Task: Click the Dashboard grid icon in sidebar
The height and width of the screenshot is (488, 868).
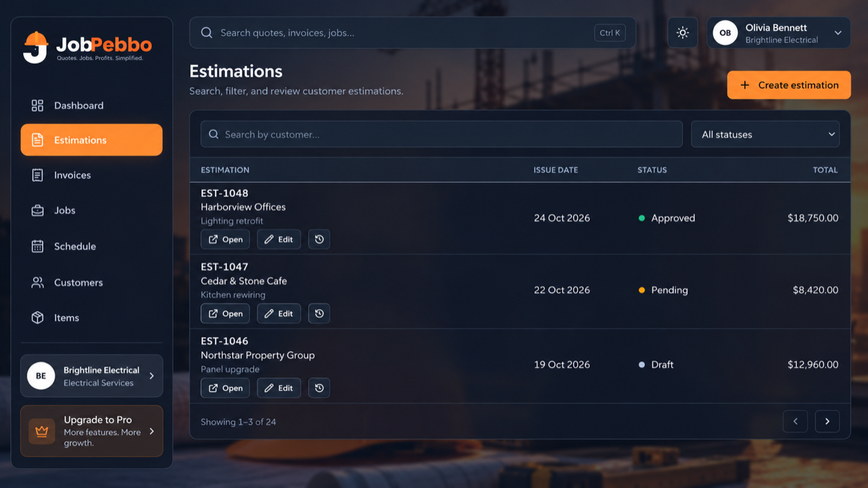Action: pyautogui.click(x=38, y=106)
